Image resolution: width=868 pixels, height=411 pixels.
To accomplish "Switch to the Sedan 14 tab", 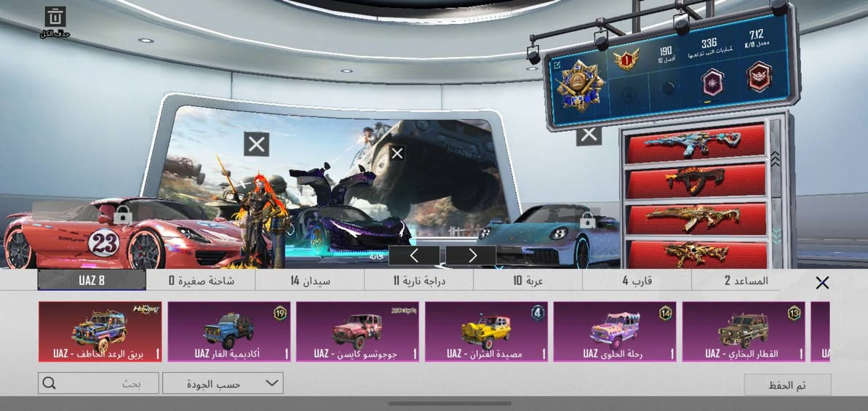I will 310,281.
